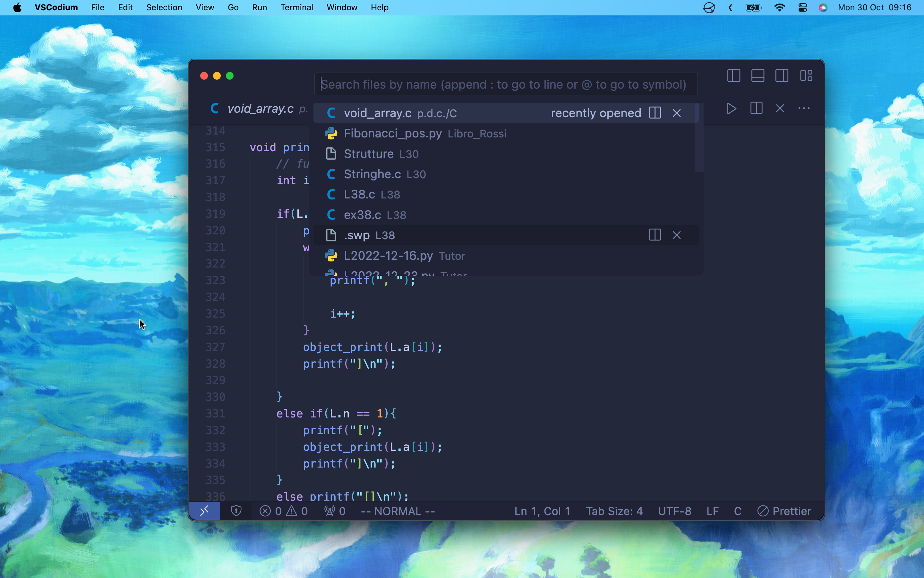The height and width of the screenshot is (578, 924).
Task: Toggle the secondary sidebar layout icon
Action: click(x=782, y=75)
